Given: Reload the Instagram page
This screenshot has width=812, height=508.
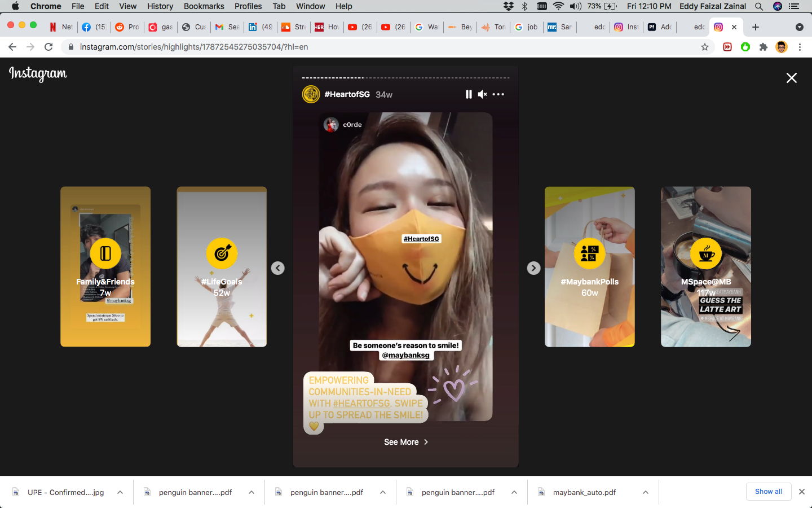Looking at the screenshot, I should (48, 47).
